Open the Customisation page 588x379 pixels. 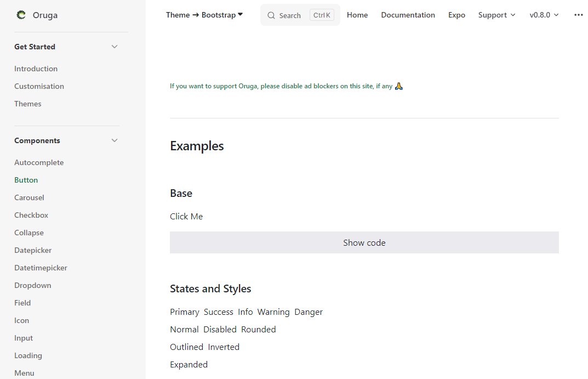click(39, 86)
